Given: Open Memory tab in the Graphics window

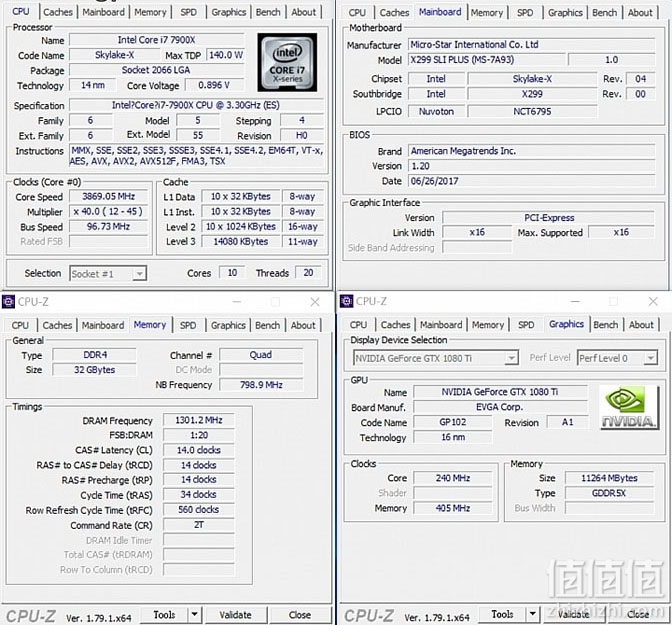Looking at the screenshot, I should [488, 325].
